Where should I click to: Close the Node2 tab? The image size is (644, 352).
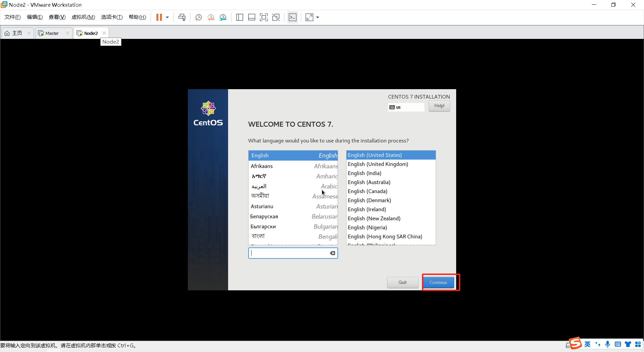tap(104, 33)
